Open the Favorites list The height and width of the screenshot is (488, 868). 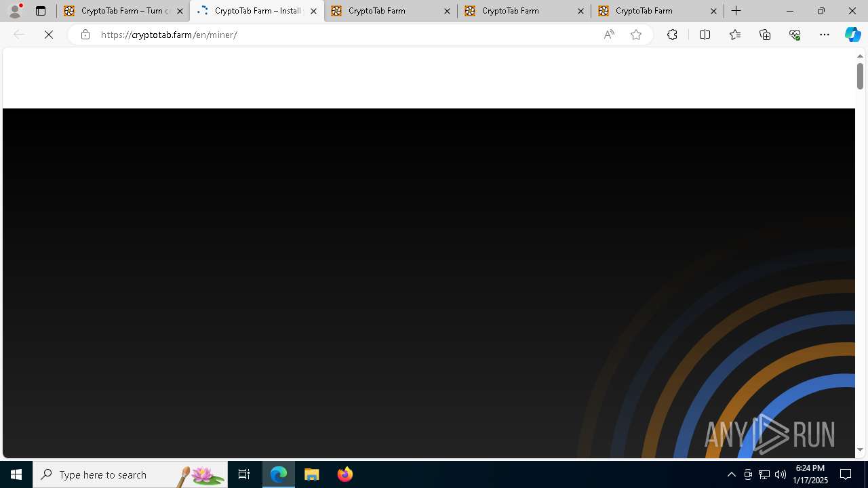click(x=735, y=35)
